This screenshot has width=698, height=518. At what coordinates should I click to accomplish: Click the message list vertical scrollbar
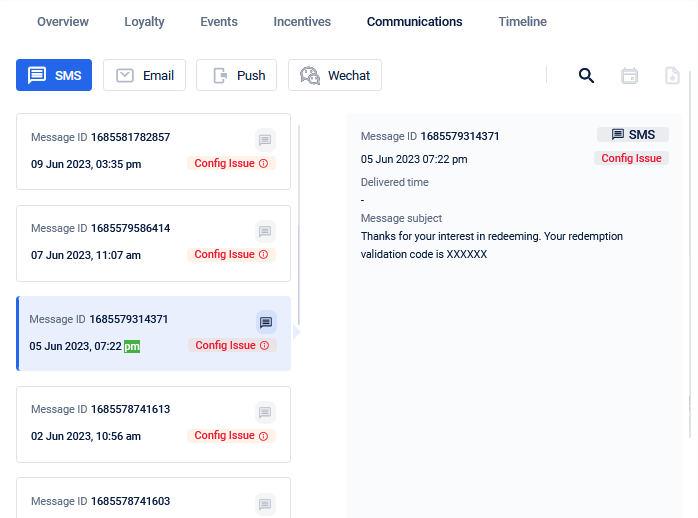click(299, 225)
